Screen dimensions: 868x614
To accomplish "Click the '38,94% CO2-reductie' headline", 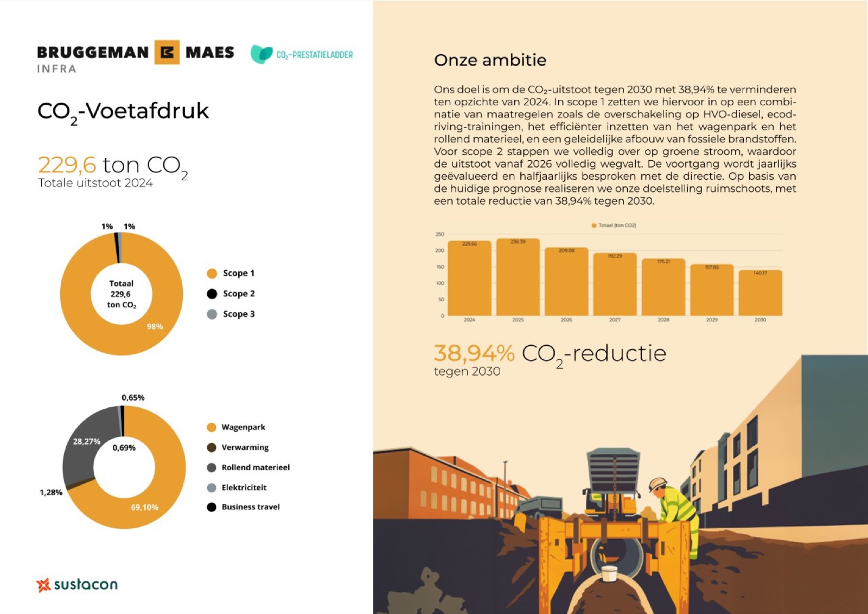I will point(550,354).
